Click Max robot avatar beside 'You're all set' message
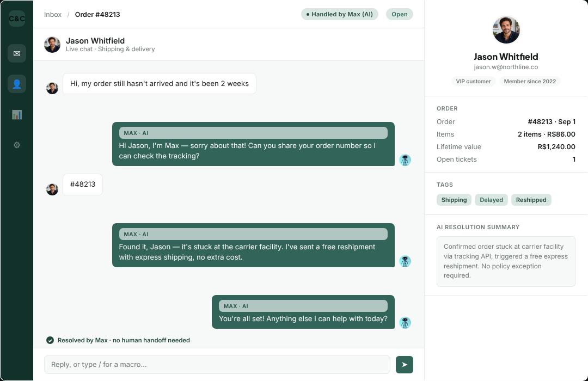Viewport: 588px width, 381px height. tap(405, 323)
